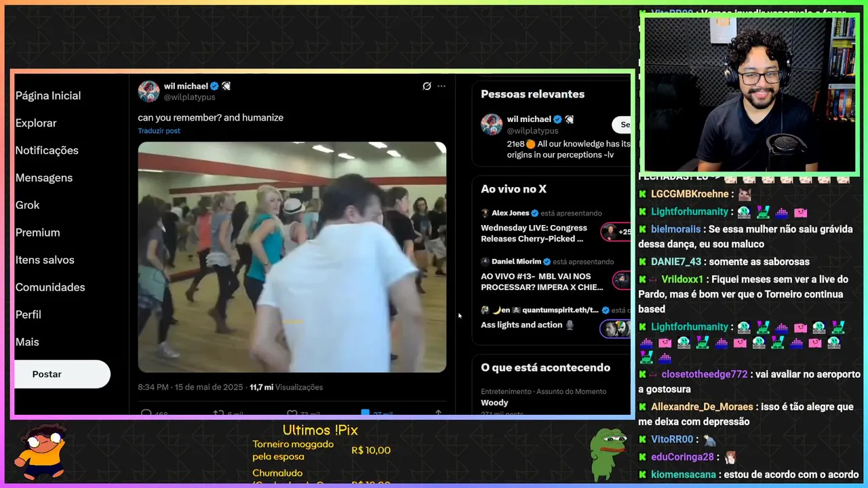The width and height of the screenshot is (868, 488).
Task: Click the 11,7 mi Visualizações count
Action: 286,387
